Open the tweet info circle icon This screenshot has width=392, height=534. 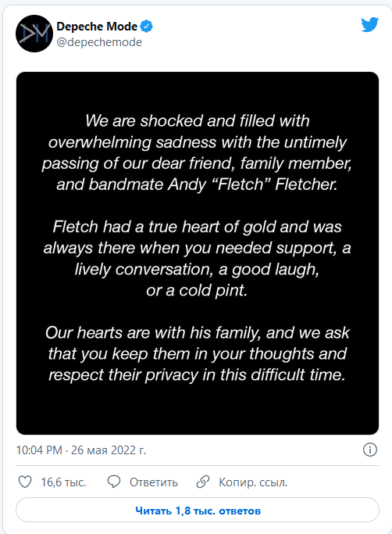[370, 450]
